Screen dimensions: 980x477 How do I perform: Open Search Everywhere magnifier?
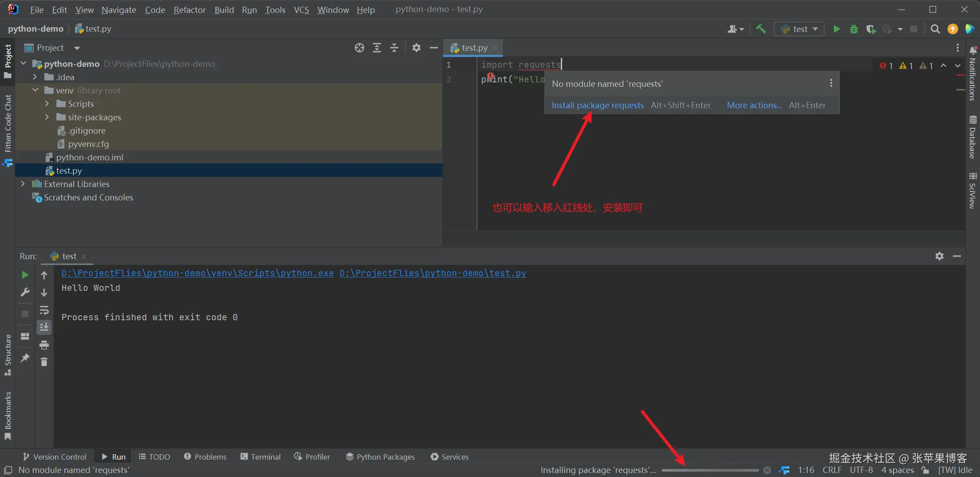(x=935, y=29)
